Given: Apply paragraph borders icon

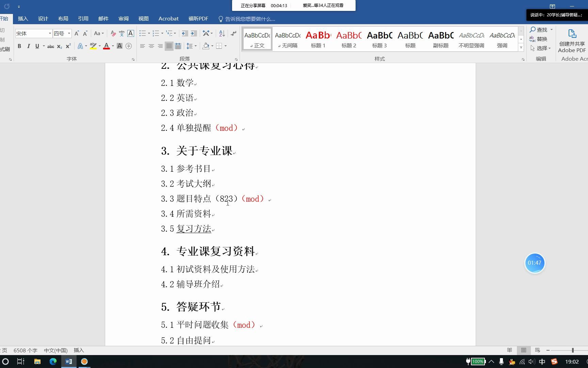Looking at the screenshot, I should point(219,46).
